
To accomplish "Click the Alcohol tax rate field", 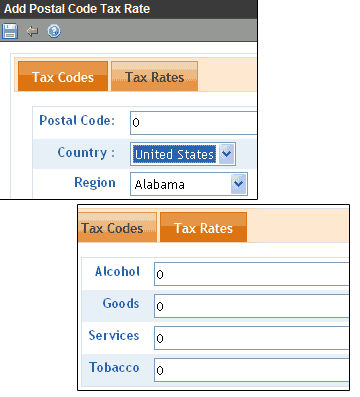I will (x=251, y=274).
